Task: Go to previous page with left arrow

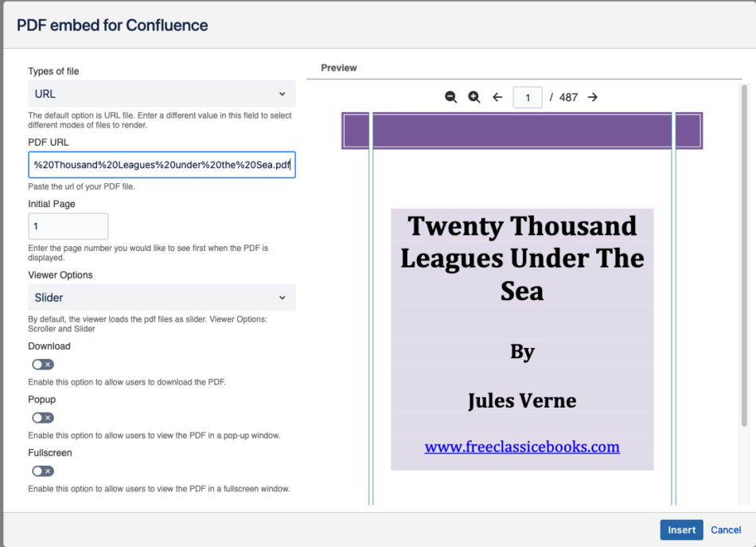Action: 497,97
